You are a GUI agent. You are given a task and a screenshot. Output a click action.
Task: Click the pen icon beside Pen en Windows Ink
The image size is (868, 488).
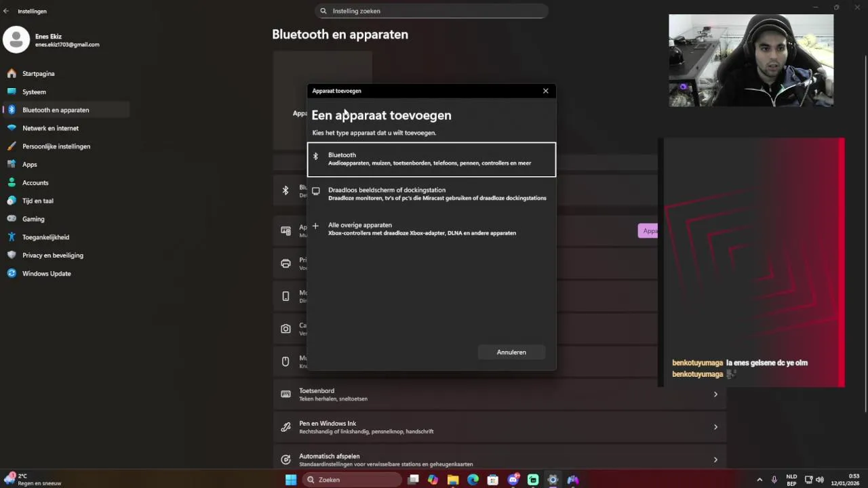click(285, 427)
